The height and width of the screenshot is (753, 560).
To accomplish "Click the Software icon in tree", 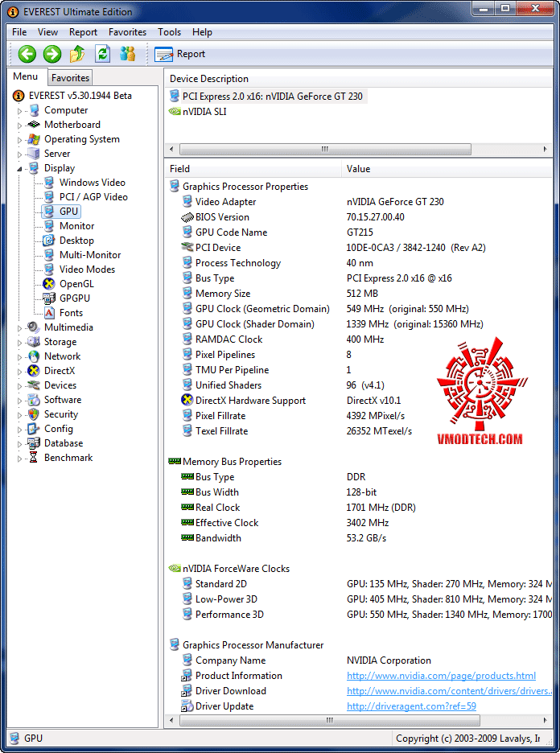I will [34, 400].
